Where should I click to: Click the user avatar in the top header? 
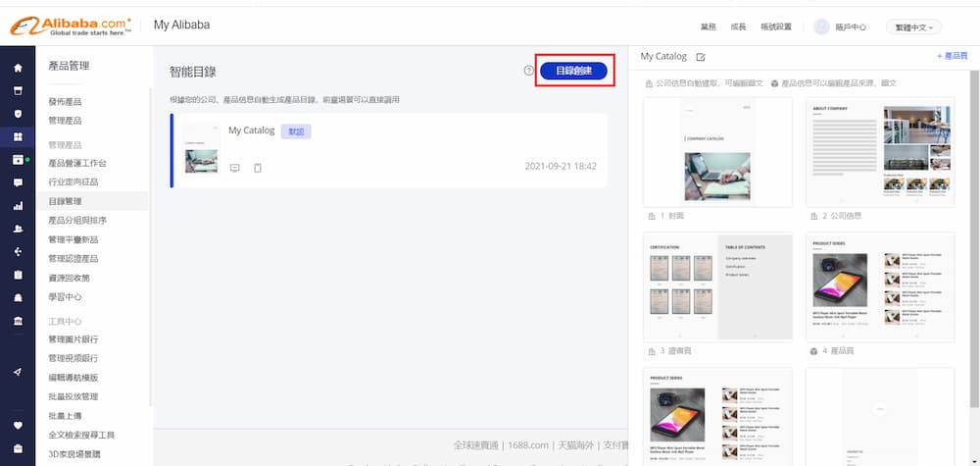820,26
